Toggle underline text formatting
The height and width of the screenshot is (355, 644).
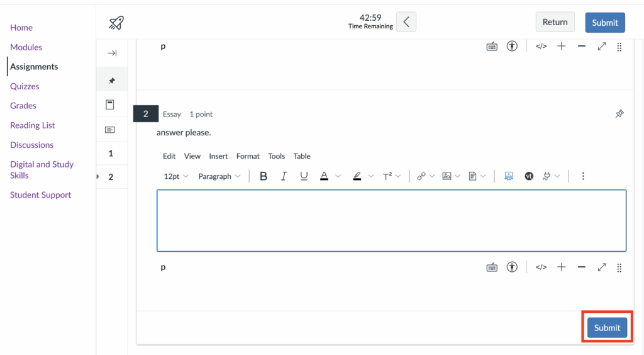click(304, 176)
